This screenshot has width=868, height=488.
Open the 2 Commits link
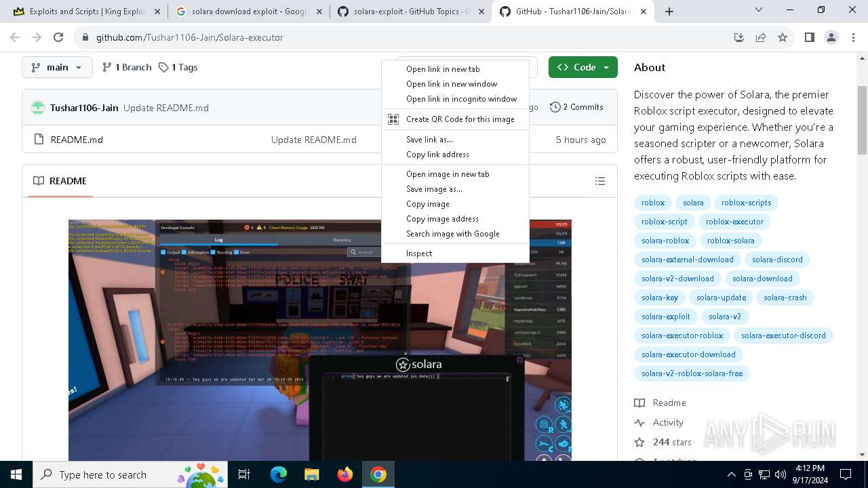tap(576, 107)
